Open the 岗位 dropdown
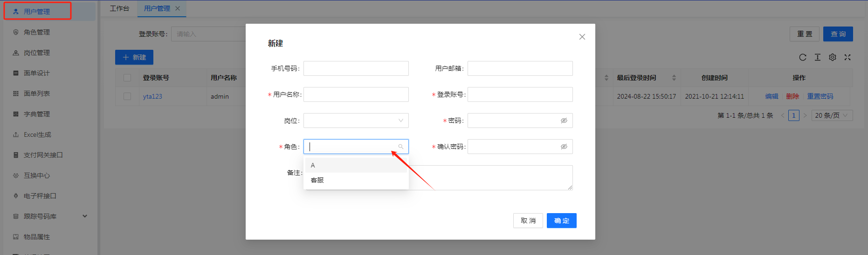Screen dimensions: 868x255 (x=356, y=121)
